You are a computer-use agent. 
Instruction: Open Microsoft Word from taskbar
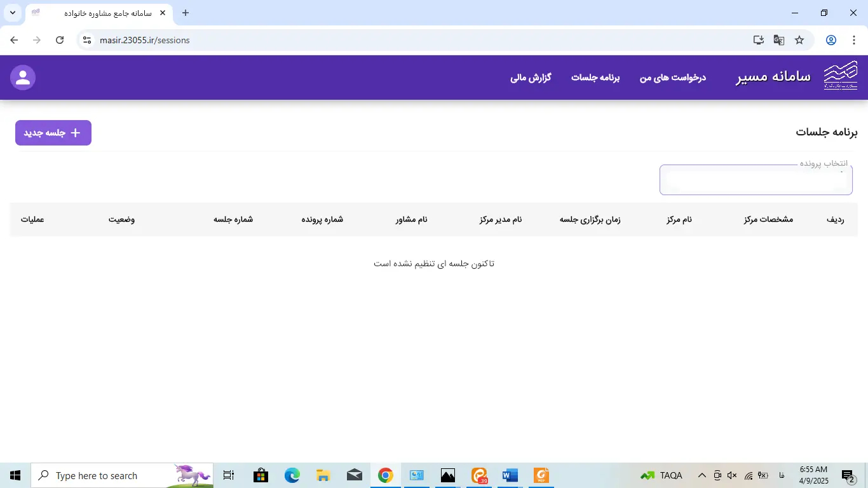pyautogui.click(x=510, y=475)
